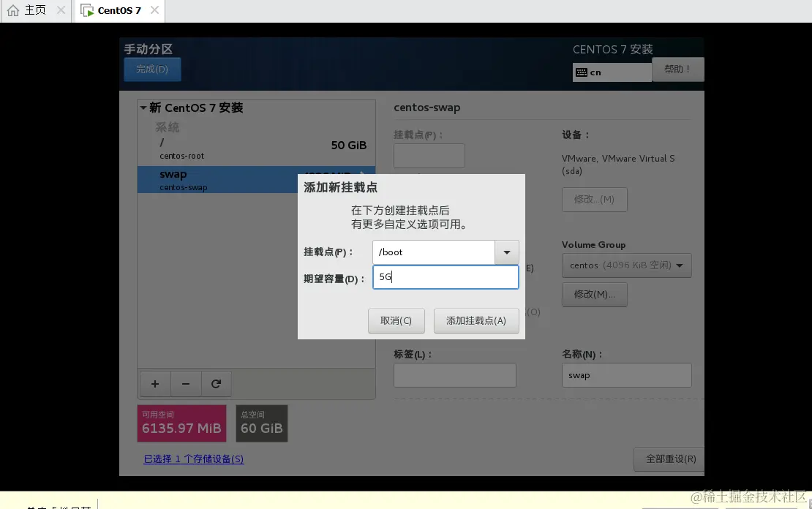Select the / centos-root partition row
This screenshot has width=812, height=509.
256,148
